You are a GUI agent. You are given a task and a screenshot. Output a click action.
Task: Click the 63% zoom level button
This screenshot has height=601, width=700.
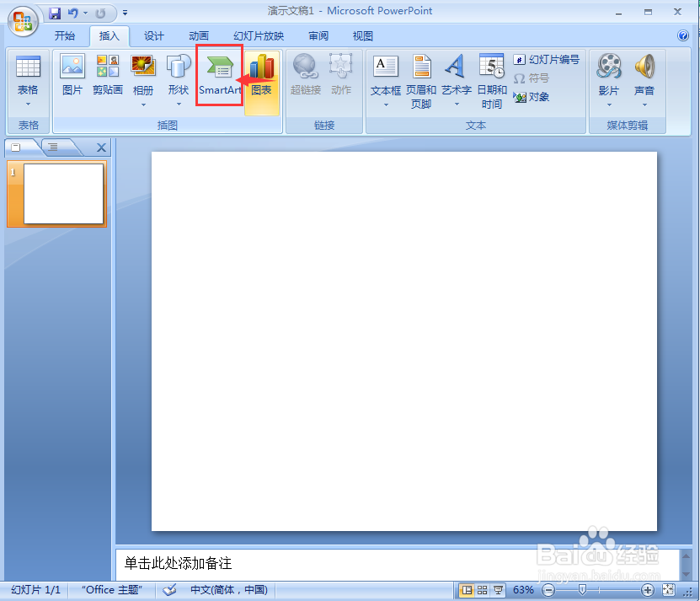point(523,590)
